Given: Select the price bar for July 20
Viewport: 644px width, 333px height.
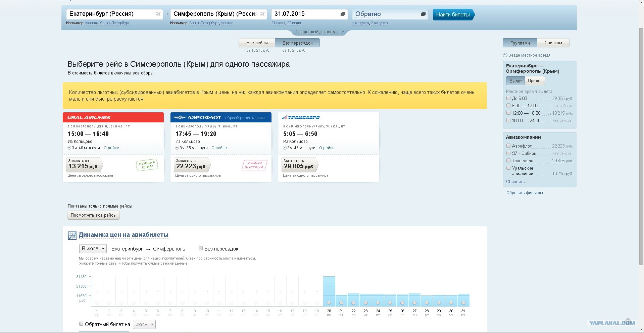Looking at the screenshot, I should tap(329, 291).
